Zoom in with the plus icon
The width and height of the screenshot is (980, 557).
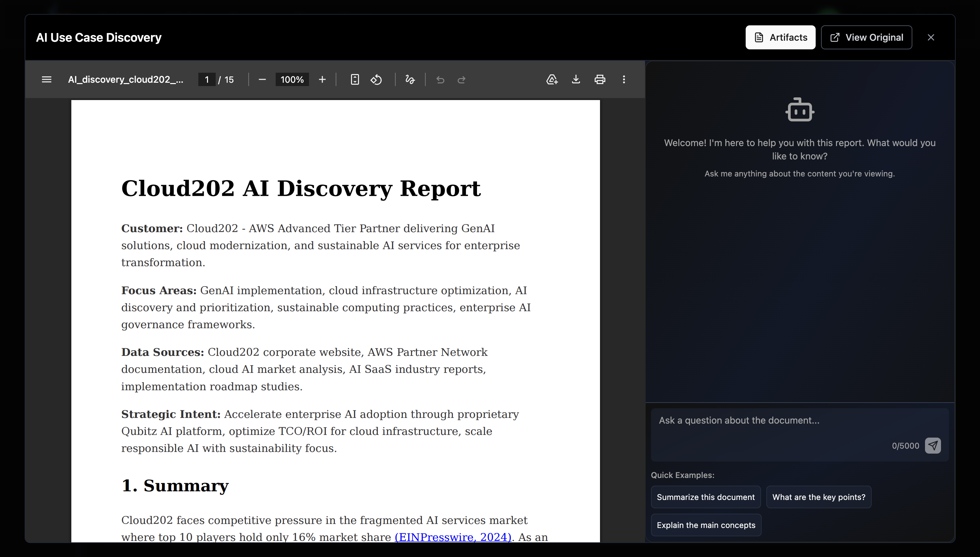pyautogui.click(x=322, y=80)
